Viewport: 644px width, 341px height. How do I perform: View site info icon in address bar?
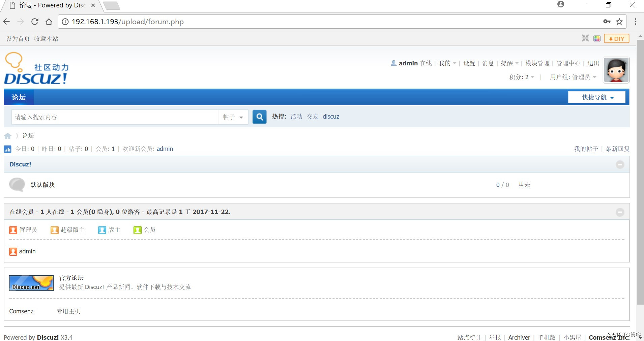tap(65, 22)
